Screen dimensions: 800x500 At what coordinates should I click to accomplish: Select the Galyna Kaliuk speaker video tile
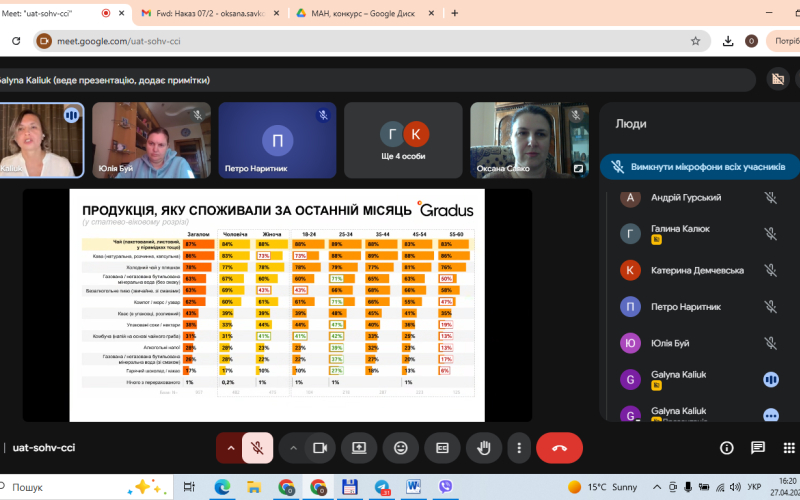click(x=41, y=140)
